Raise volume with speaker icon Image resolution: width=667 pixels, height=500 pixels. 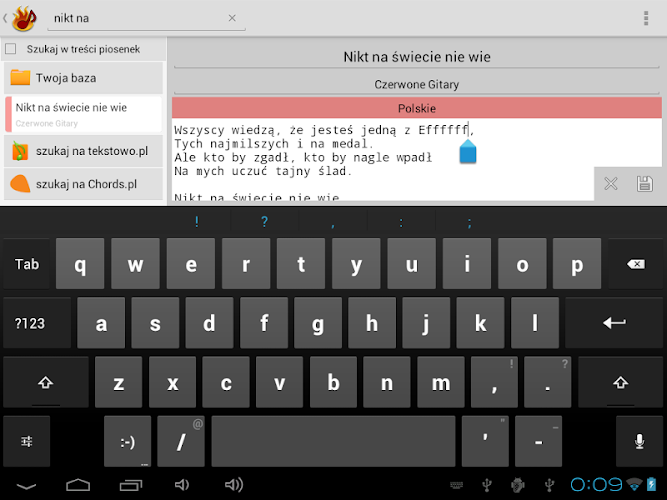tap(234, 485)
